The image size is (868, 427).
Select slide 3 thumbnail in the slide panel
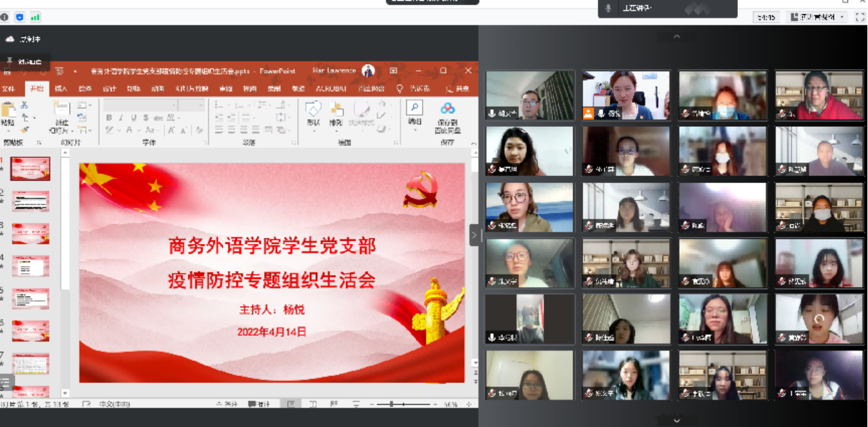tap(30, 234)
